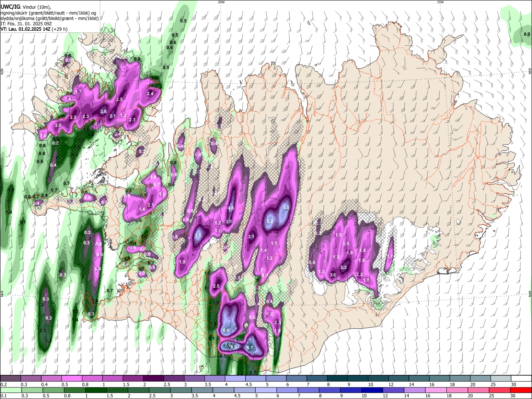Screen dimensions: 532x399
Task: Click the '3.6' precipitation value on the map
Action: (x=104, y=111)
